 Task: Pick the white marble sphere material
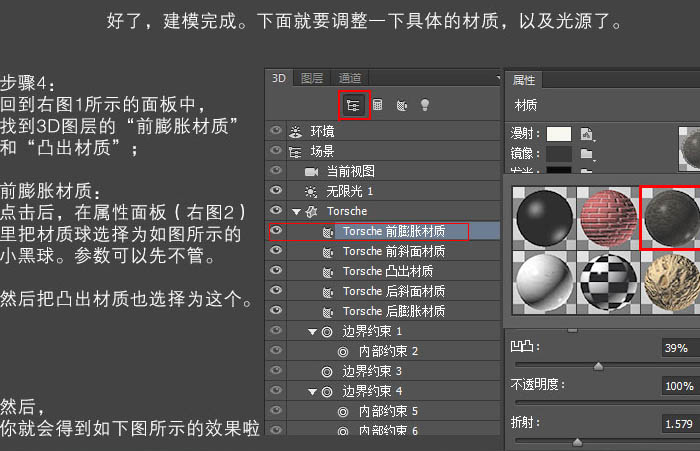[544, 282]
